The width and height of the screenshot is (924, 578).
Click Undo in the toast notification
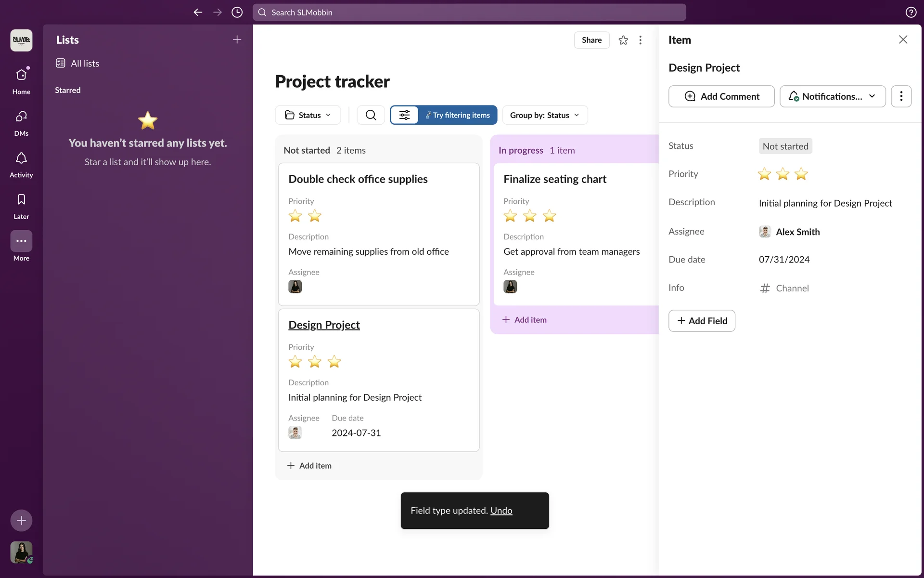point(501,511)
